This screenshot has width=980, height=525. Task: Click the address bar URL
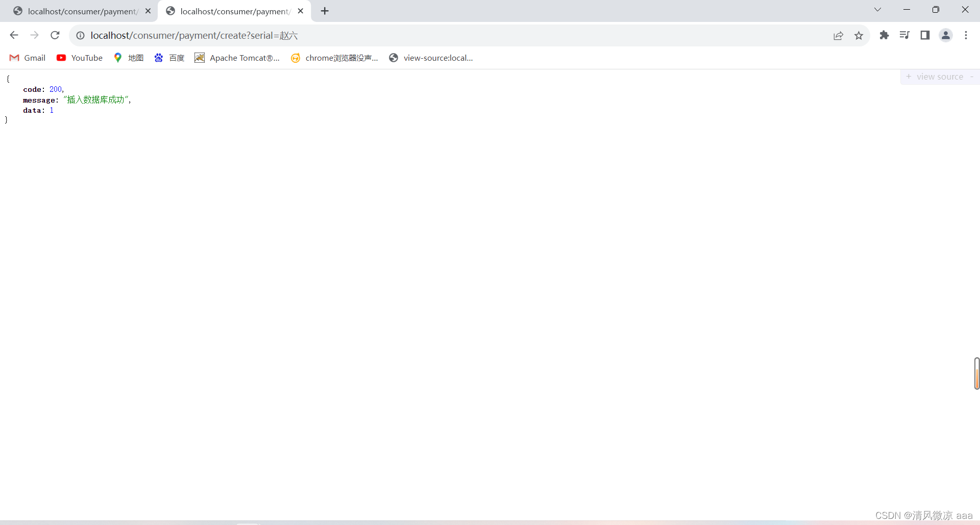pyautogui.click(x=194, y=35)
